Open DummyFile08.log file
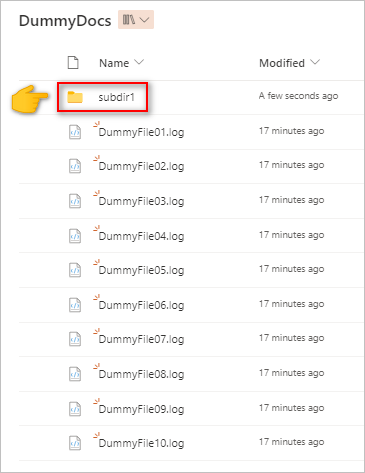The image size is (365, 473). click(x=141, y=374)
